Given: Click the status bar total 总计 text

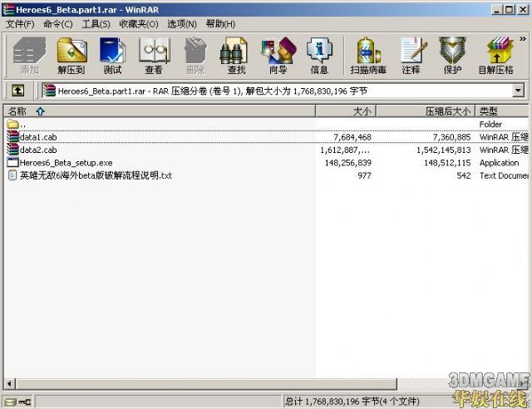Looking at the screenshot, I should [x=352, y=402].
